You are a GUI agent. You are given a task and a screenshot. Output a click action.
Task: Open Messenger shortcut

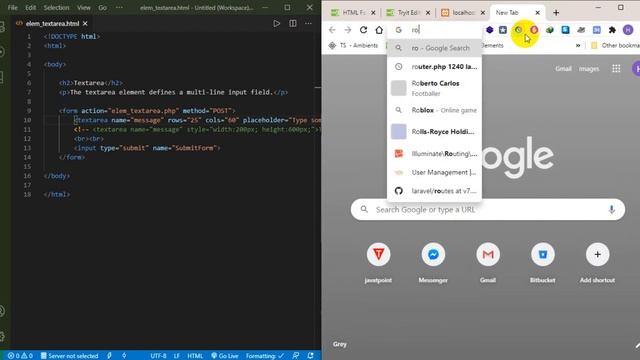tap(433, 262)
